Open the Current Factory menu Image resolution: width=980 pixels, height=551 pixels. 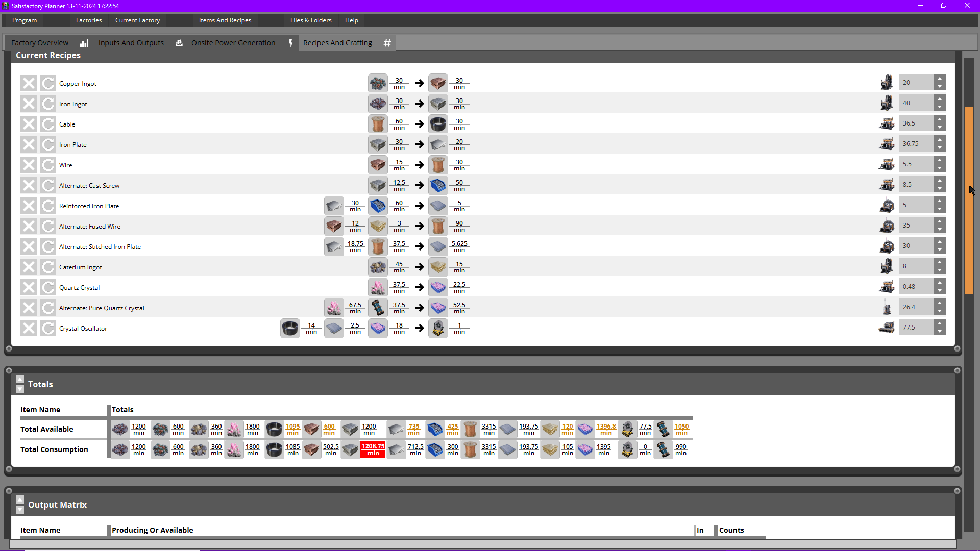click(137, 20)
